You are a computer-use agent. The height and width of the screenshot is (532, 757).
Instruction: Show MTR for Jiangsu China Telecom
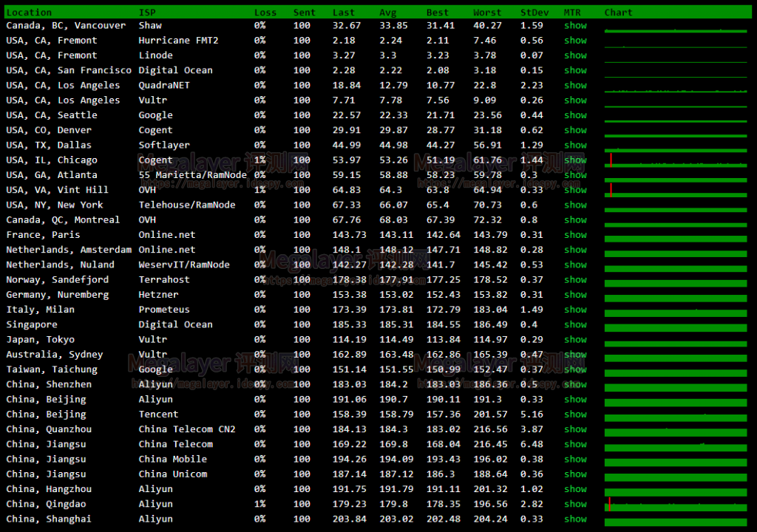575,445
